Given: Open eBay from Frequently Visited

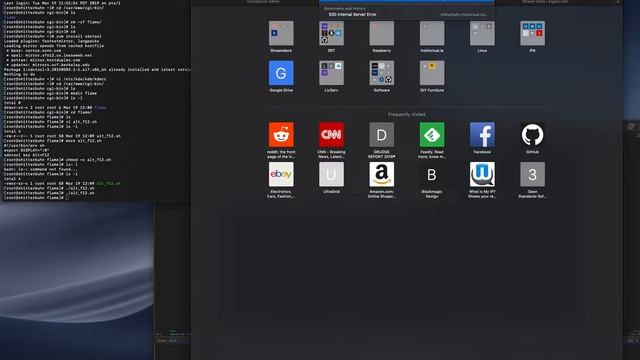Looking at the screenshot, I should pyautogui.click(x=281, y=174).
